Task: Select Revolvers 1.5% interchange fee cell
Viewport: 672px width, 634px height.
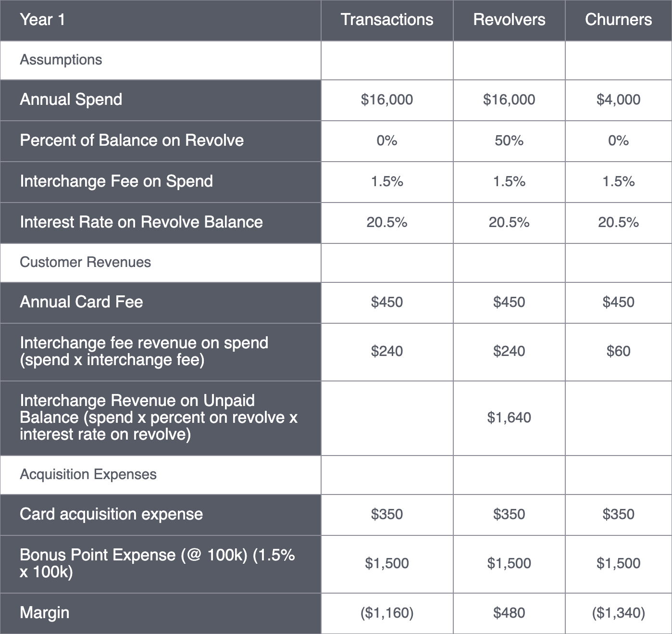Action: point(509,182)
